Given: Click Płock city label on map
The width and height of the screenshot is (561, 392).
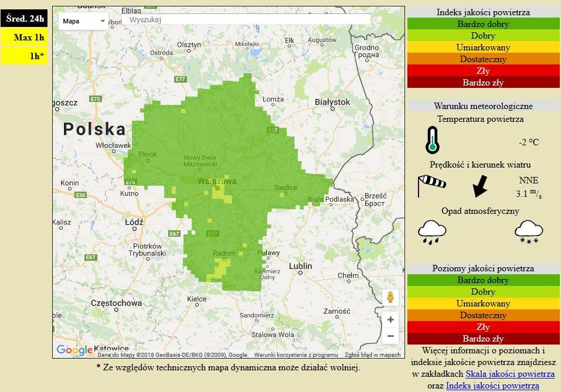Looking at the screenshot, I should (147, 154).
